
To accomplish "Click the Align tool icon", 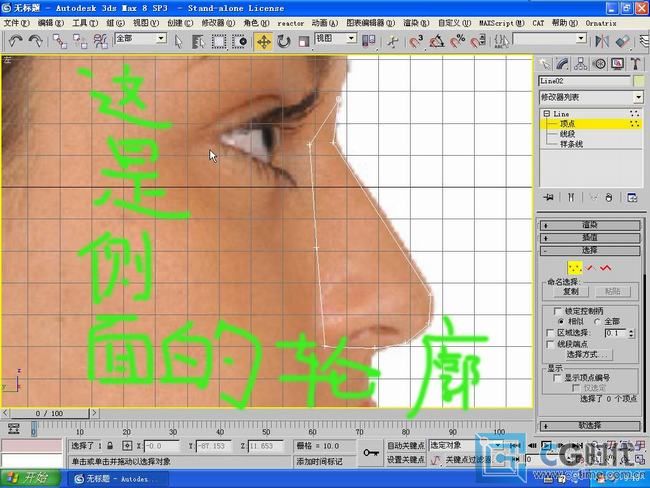I will coord(623,41).
